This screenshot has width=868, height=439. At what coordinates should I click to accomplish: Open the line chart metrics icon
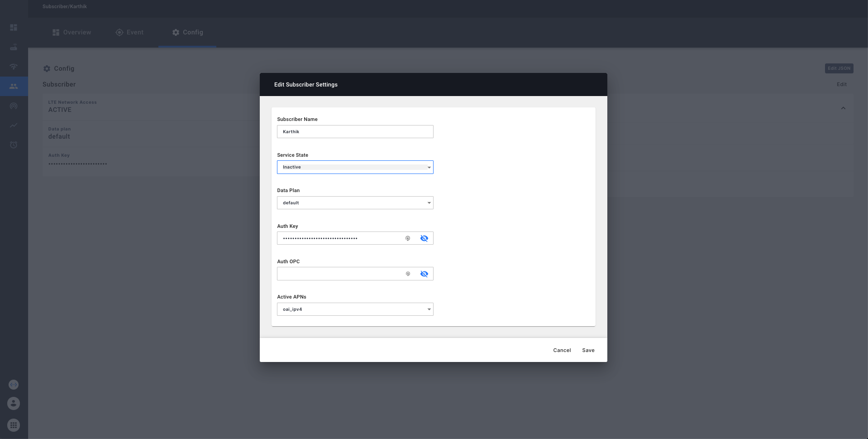[x=14, y=125]
